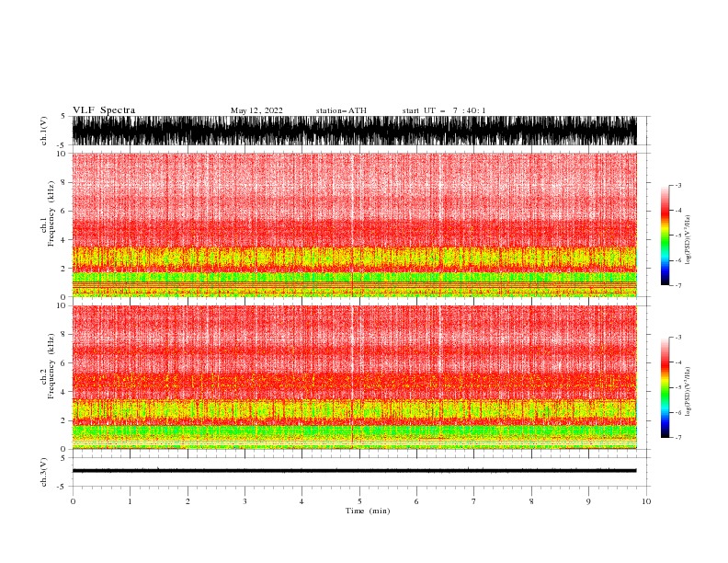728x563 pixels.
Task: Click the log(PSD) label beside ch.2 color bar
Action: point(688,391)
